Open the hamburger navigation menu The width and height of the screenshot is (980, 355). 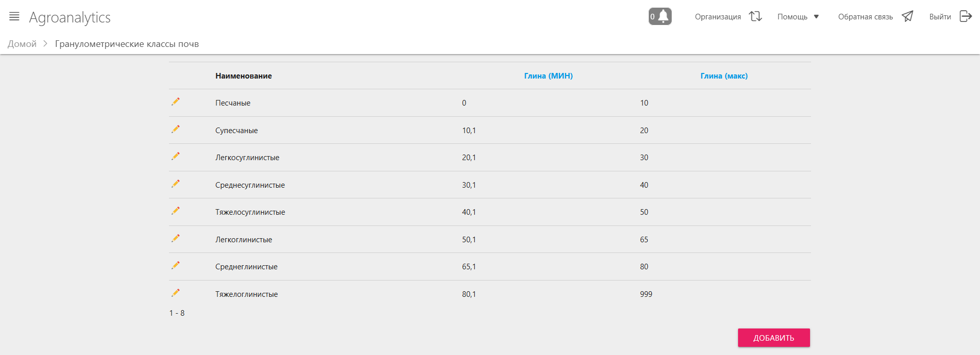(x=14, y=17)
